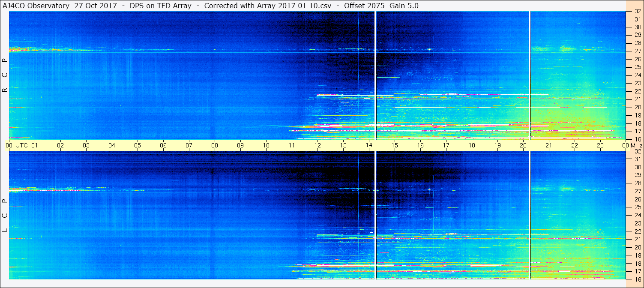644x288 pixels.
Task: Pick the 24 MHz label on RCP frequency scale
Action: [637, 75]
